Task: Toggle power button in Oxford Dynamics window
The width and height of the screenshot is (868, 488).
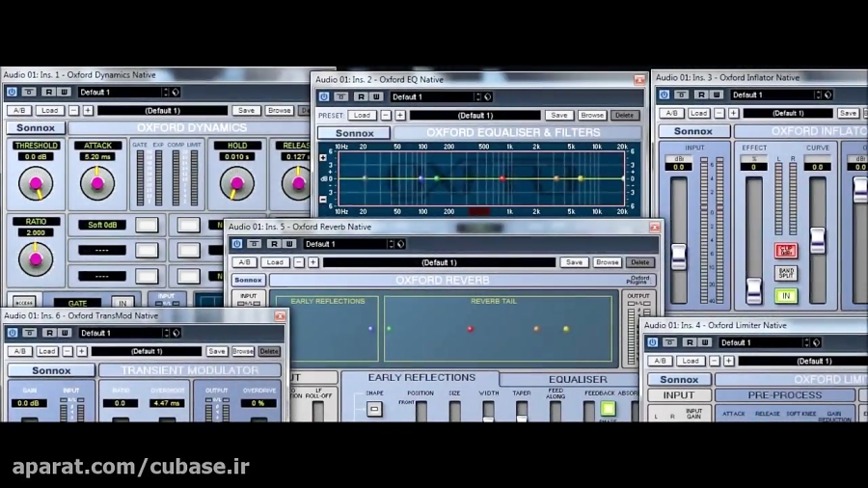Action: point(12,92)
